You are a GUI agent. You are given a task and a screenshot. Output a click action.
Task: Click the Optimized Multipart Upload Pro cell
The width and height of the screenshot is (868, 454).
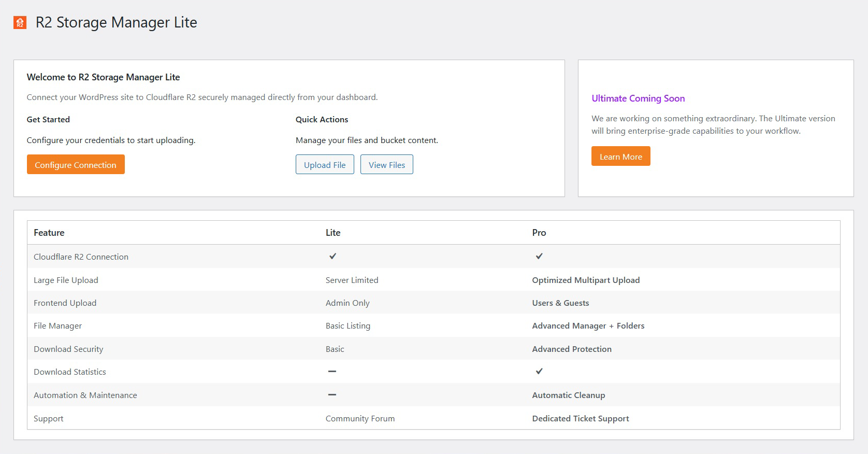tap(586, 280)
